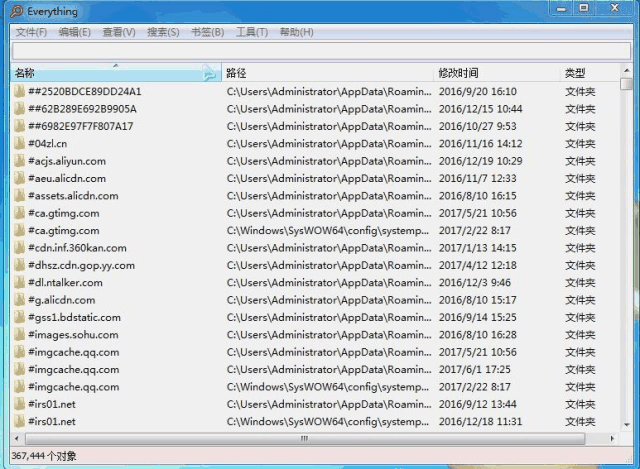Select folder icon of #dl.ntalker.com
640x469 pixels.
19,282
